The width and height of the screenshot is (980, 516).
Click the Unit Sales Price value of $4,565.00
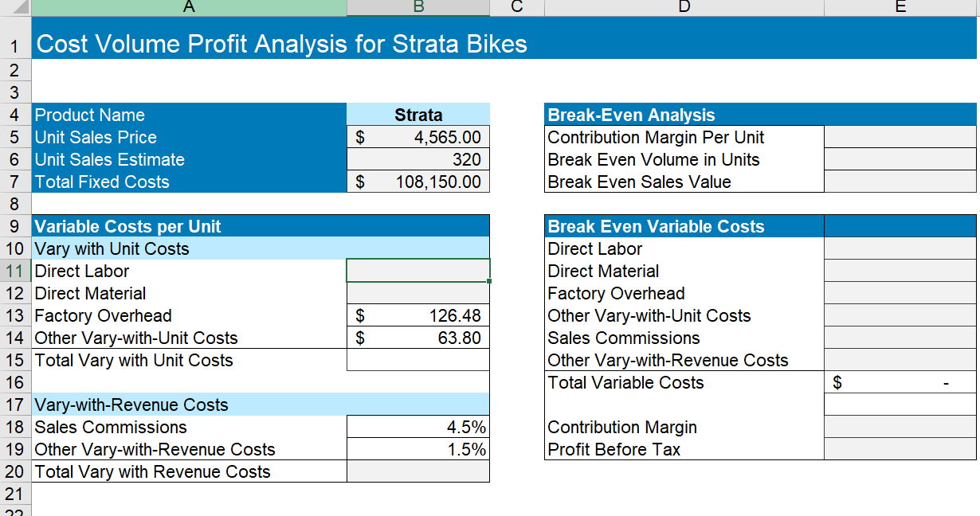(417, 137)
